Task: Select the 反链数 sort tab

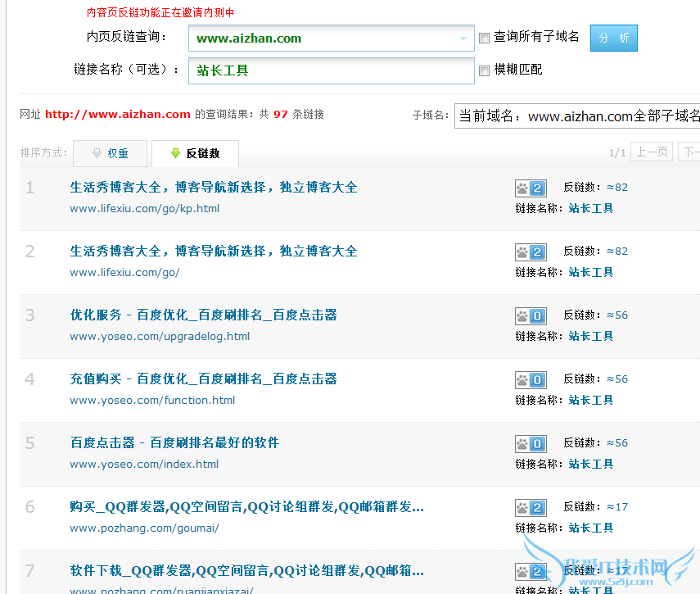Action: point(195,153)
